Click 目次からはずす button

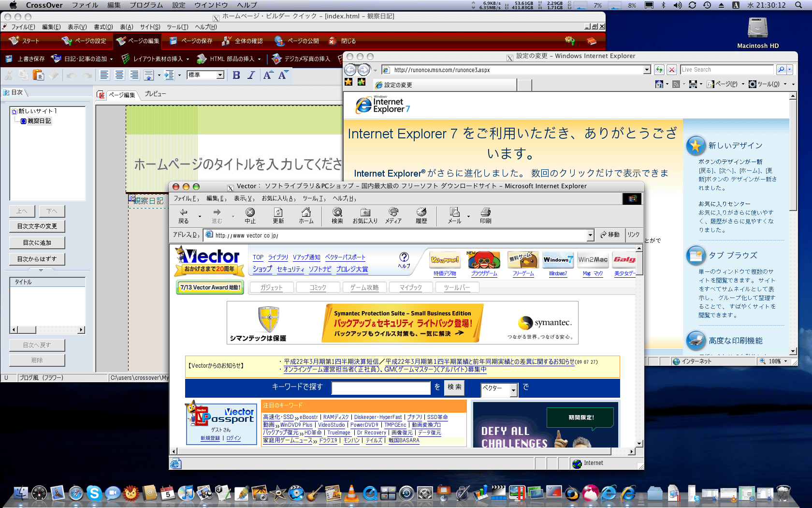tap(37, 259)
